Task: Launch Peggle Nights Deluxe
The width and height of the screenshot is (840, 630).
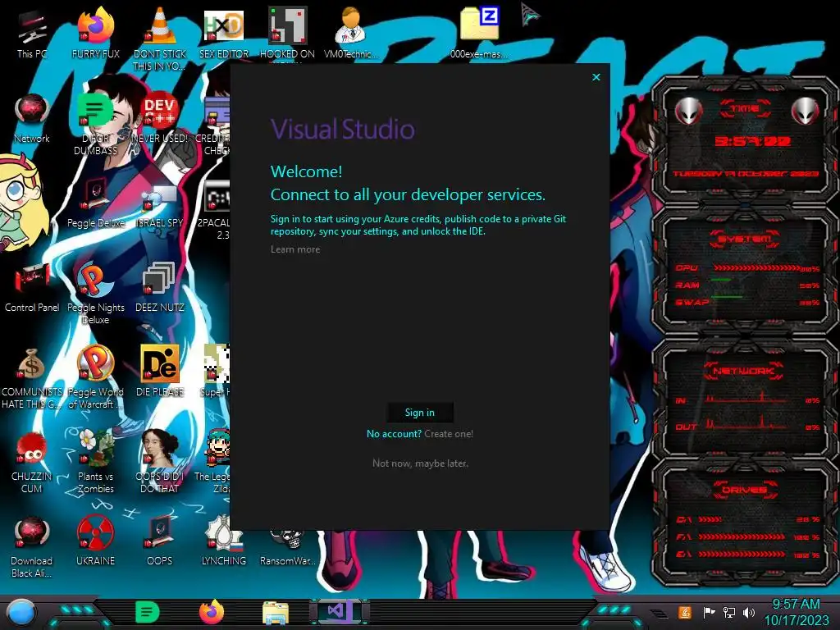Action: [96, 294]
